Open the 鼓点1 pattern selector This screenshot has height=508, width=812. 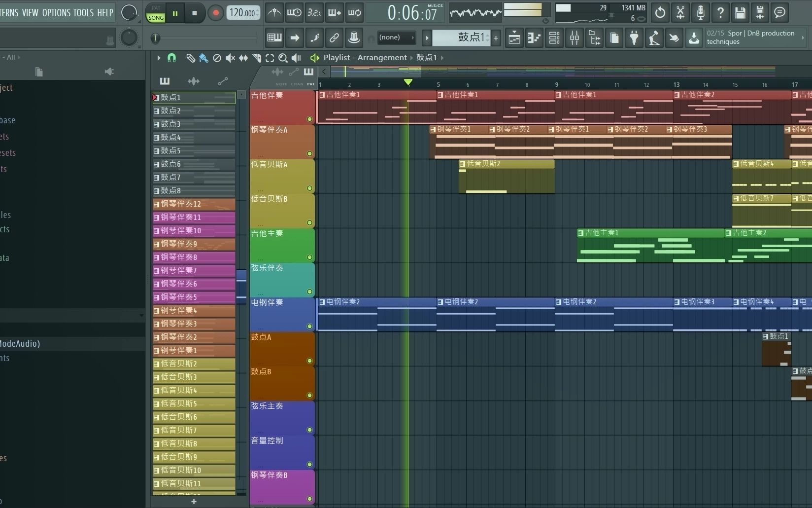462,37
